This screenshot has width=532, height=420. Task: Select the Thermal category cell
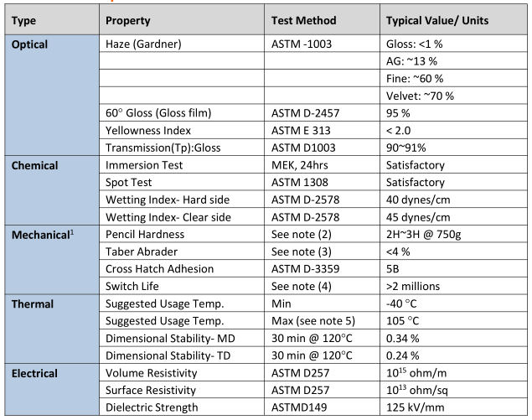52,329
